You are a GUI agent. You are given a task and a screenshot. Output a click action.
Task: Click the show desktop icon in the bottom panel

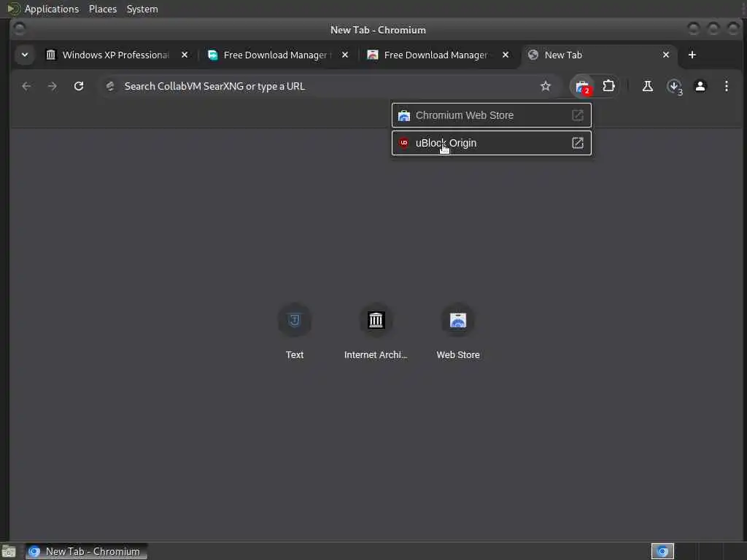pyautogui.click(x=9, y=551)
